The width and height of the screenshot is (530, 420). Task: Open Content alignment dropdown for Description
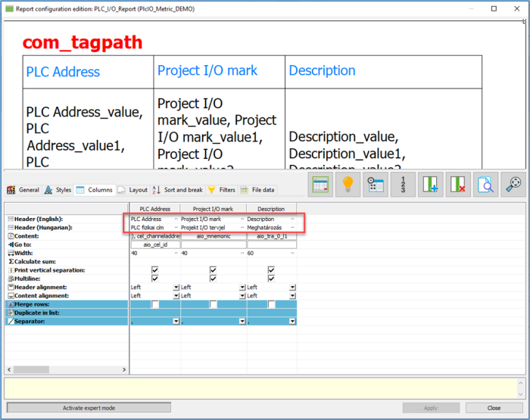[293, 296]
